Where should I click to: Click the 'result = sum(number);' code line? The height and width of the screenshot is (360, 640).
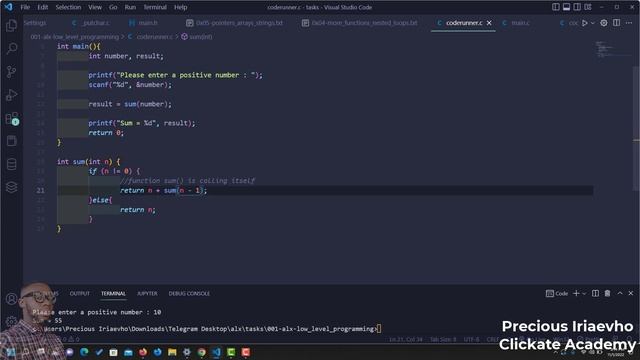click(130, 104)
